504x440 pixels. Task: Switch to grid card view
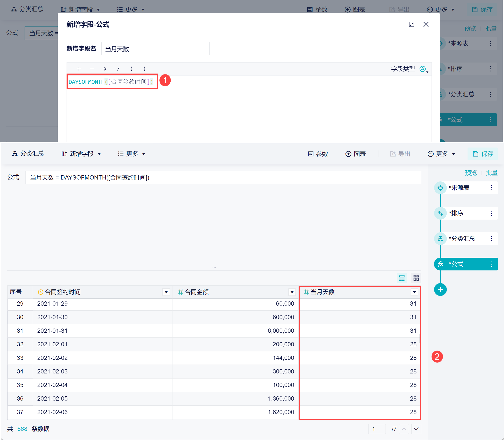coord(416,278)
